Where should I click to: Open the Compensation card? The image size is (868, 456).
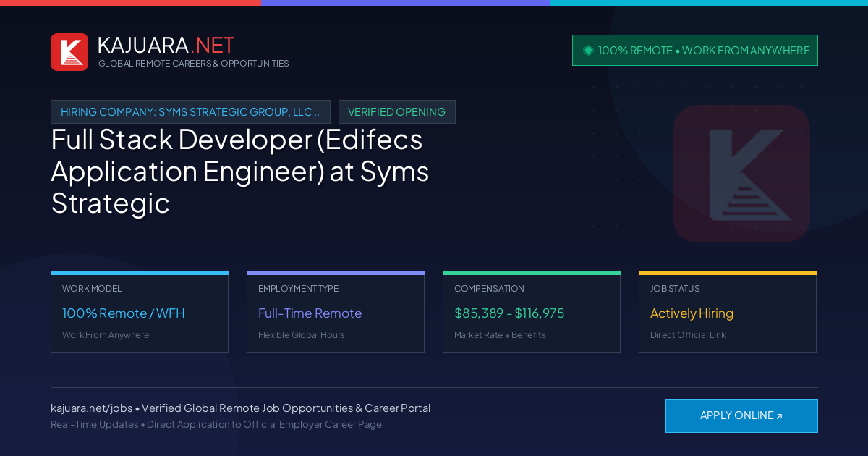coord(532,312)
